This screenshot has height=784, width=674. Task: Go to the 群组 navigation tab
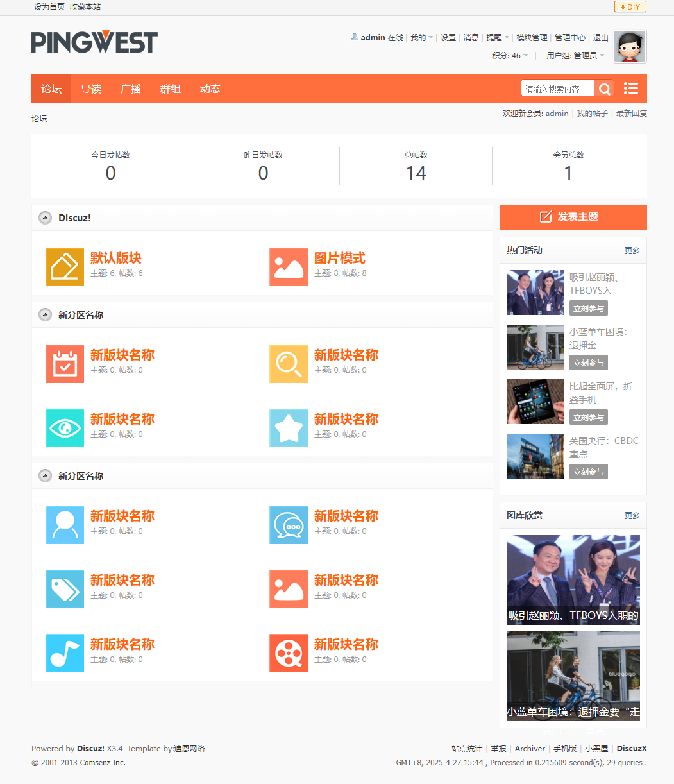coord(171,89)
